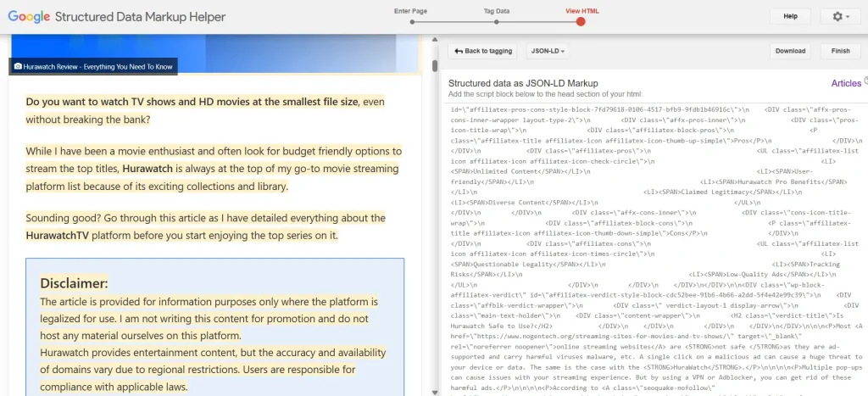
Task: Open the JSON-LD format dropdown
Action: (x=548, y=51)
